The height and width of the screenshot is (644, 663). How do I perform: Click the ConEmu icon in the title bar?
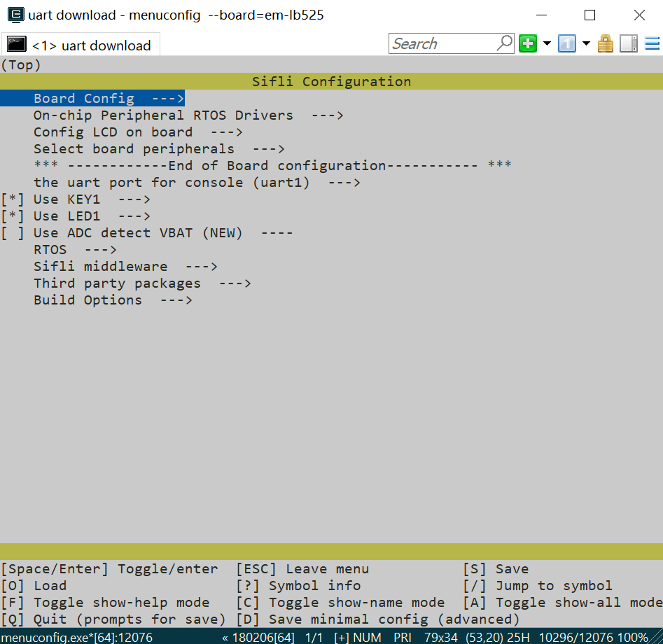point(15,15)
